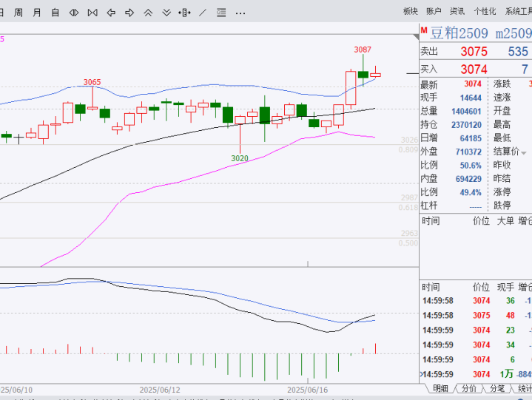Click the 3075 sell price
The height and width of the screenshot is (400, 532).
click(474, 52)
